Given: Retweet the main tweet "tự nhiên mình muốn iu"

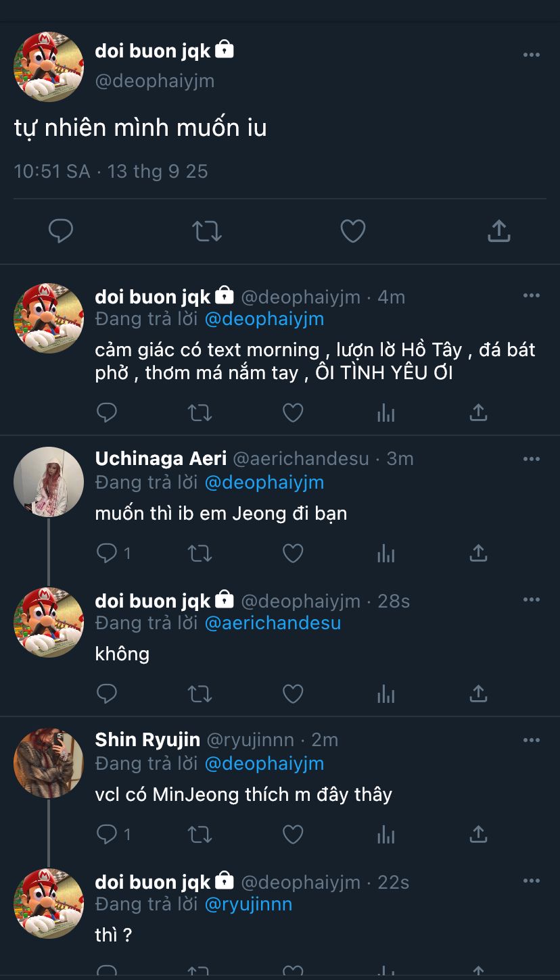Looking at the screenshot, I should [x=206, y=231].
